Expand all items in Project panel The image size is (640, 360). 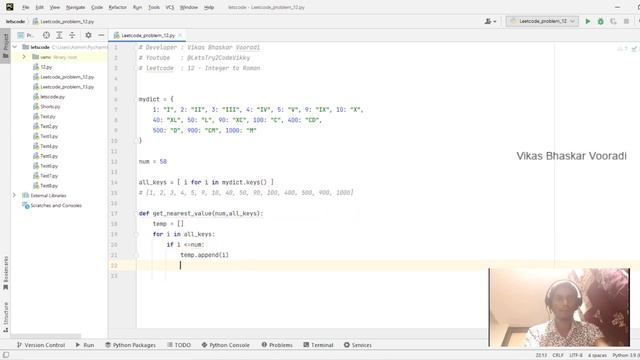coord(59,36)
